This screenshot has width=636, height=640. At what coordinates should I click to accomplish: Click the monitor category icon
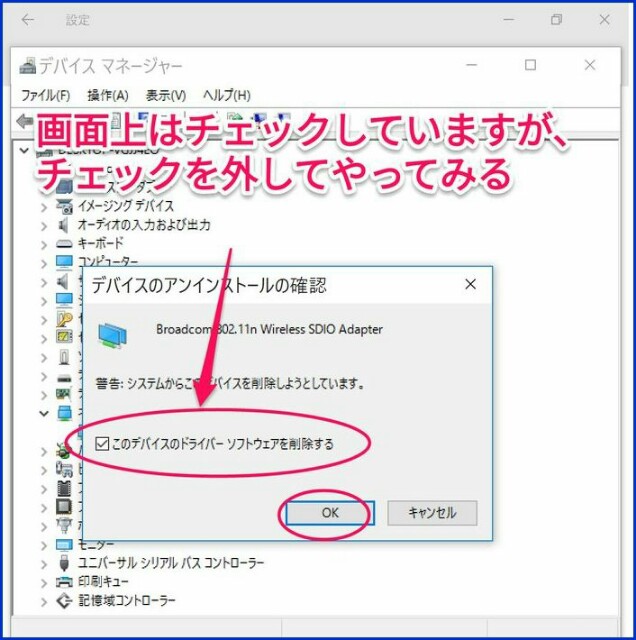(64, 545)
